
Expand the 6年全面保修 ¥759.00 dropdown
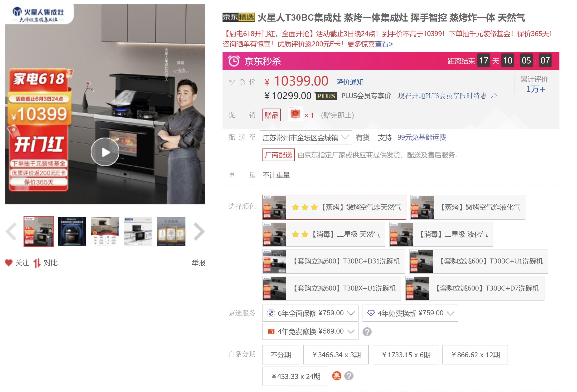point(310,313)
